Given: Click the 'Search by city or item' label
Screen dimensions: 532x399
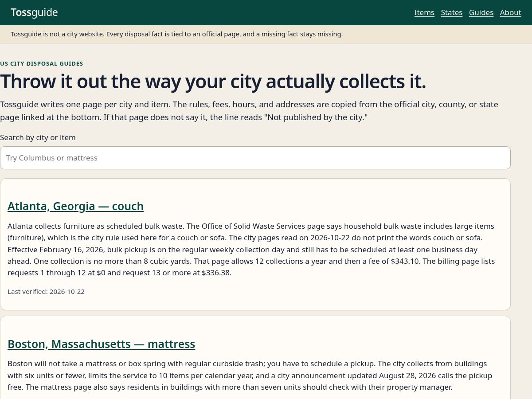Looking at the screenshot, I should point(38,137).
